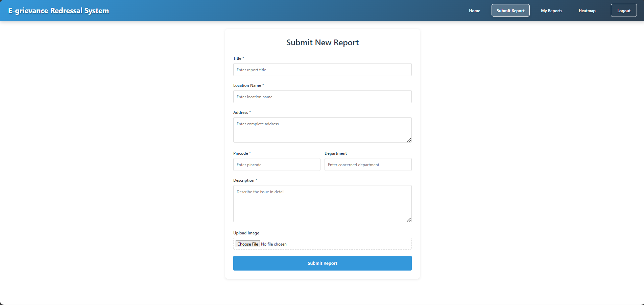The image size is (644, 305).
Task: Click the Submit New Report heading
Action: (x=322, y=43)
